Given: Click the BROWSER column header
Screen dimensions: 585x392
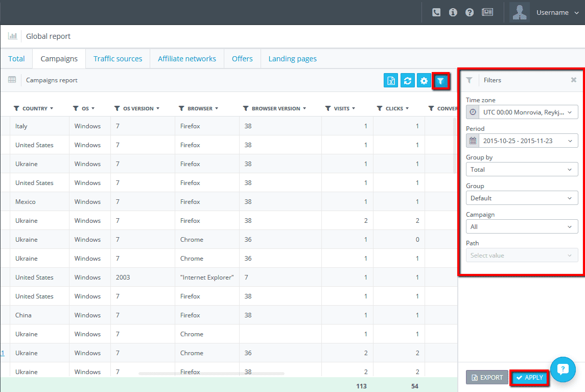Looking at the screenshot, I should 200,108.
